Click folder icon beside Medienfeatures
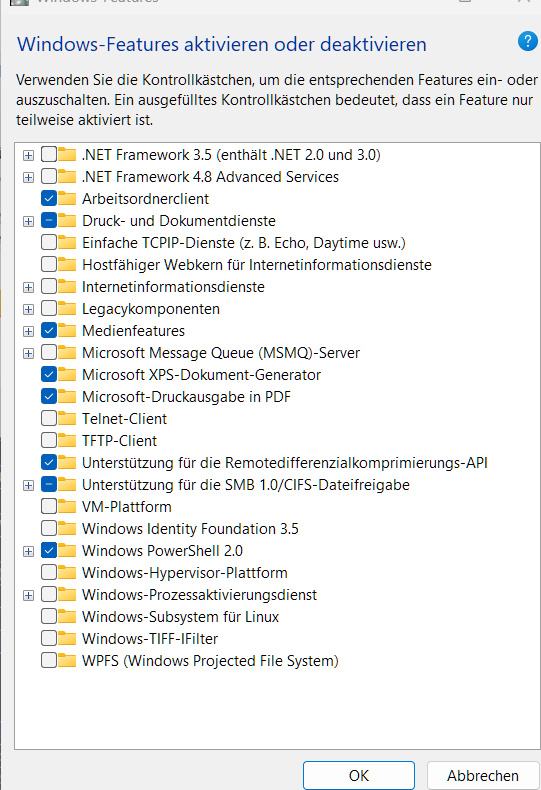 67,331
